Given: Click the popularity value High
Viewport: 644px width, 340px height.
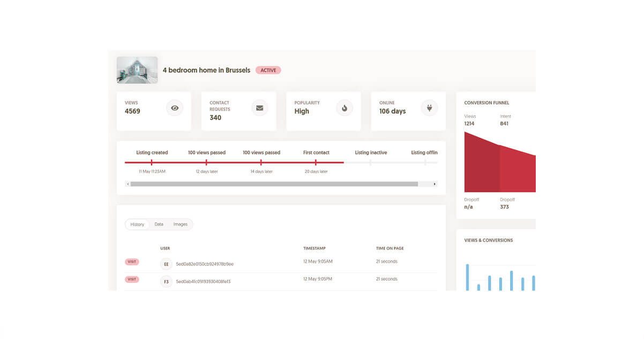Looking at the screenshot, I should (302, 112).
